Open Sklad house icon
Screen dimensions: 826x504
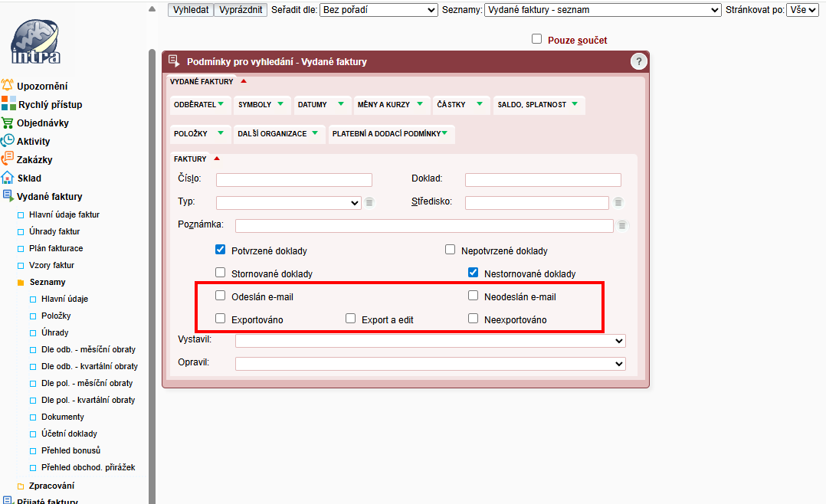coord(8,178)
